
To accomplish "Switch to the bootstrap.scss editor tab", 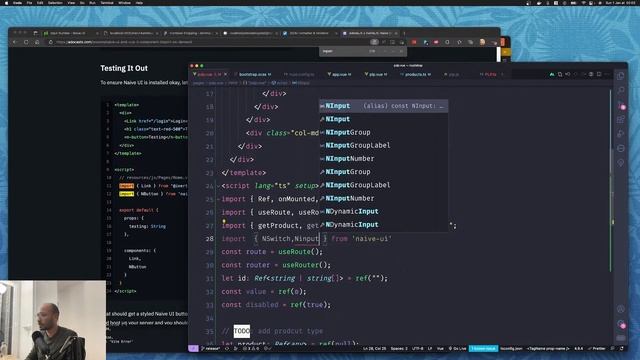I will [x=253, y=74].
